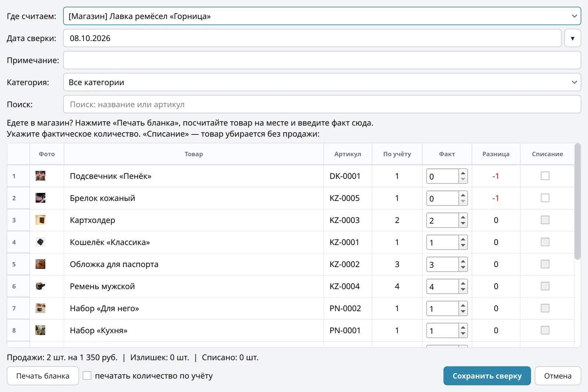Viewport: 588px width, 392px height.
Task: Click the Картхолдер product photo
Action: 40,220
